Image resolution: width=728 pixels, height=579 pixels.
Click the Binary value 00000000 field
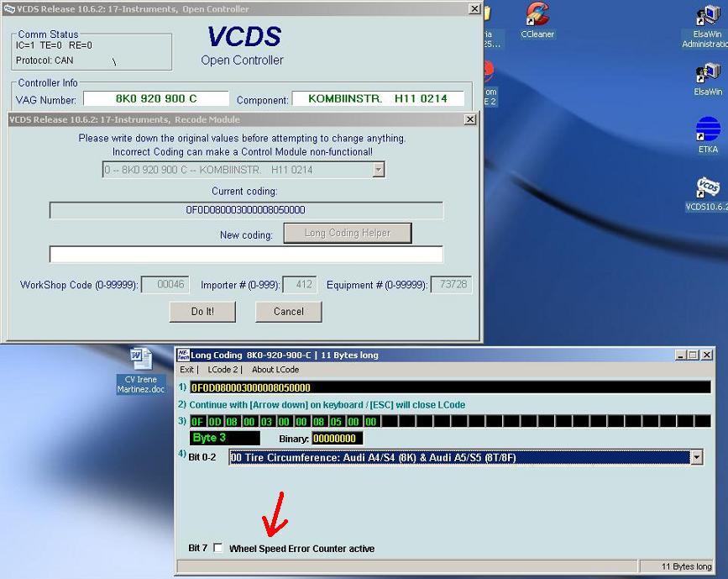[x=337, y=438]
